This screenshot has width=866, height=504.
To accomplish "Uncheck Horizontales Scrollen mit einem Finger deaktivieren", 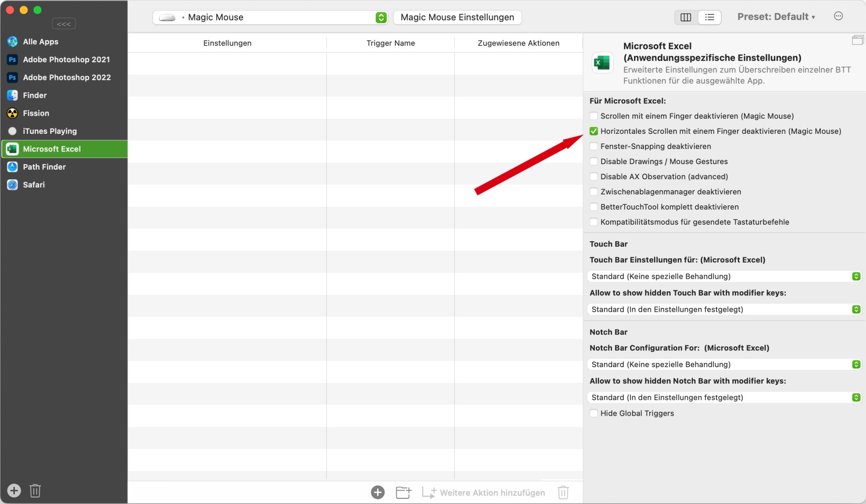I will tap(594, 131).
